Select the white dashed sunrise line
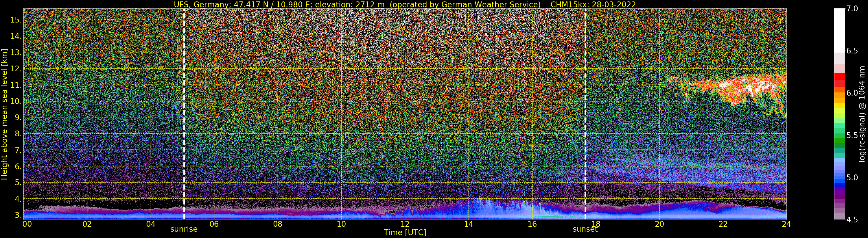 184,114
